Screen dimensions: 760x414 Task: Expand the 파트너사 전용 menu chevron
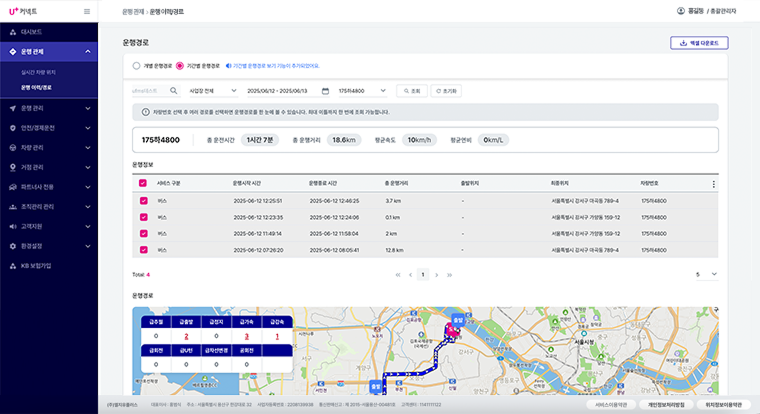(x=88, y=187)
